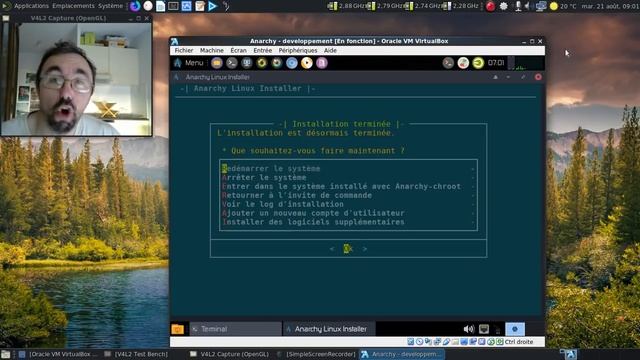Open the Système menu in host panel
The image size is (640, 360).
pyautogui.click(x=110, y=6)
